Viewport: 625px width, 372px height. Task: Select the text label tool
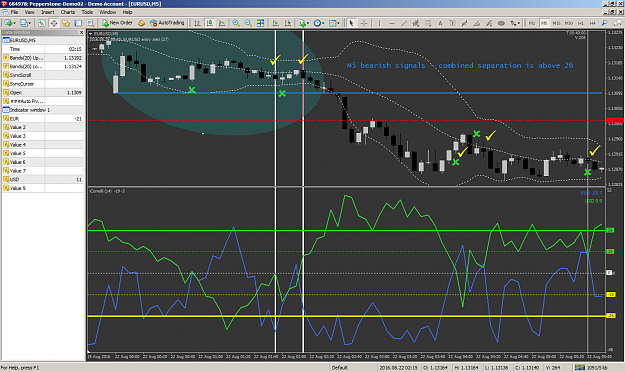coord(452,23)
